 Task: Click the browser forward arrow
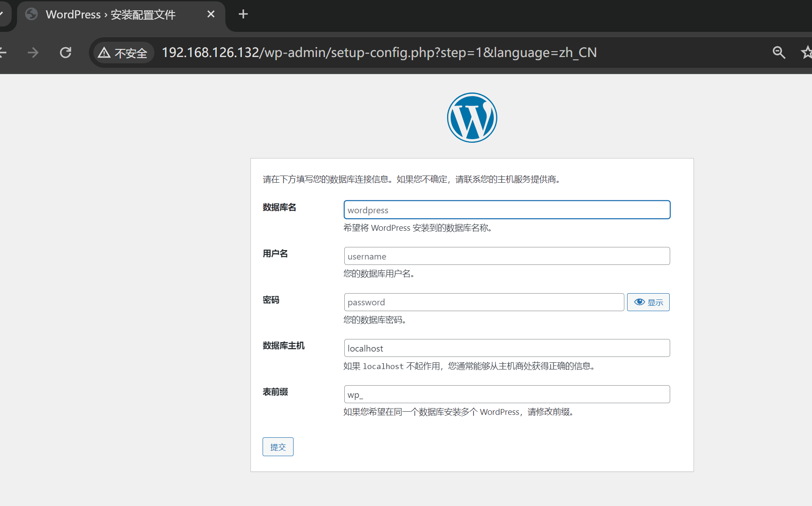(33, 53)
